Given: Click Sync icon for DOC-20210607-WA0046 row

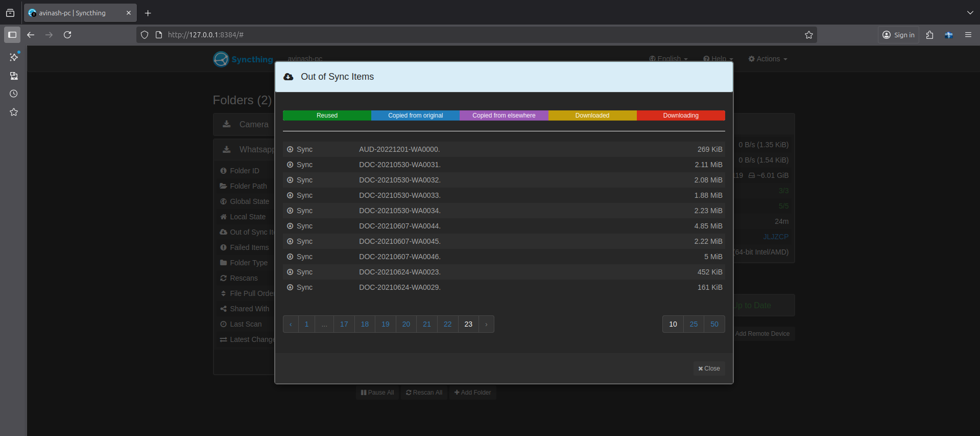Looking at the screenshot, I should coord(290,257).
